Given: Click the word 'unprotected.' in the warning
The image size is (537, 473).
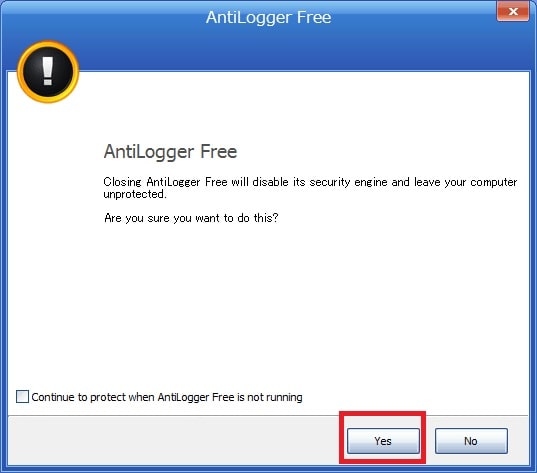Looking at the screenshot, I should (135, 194).
